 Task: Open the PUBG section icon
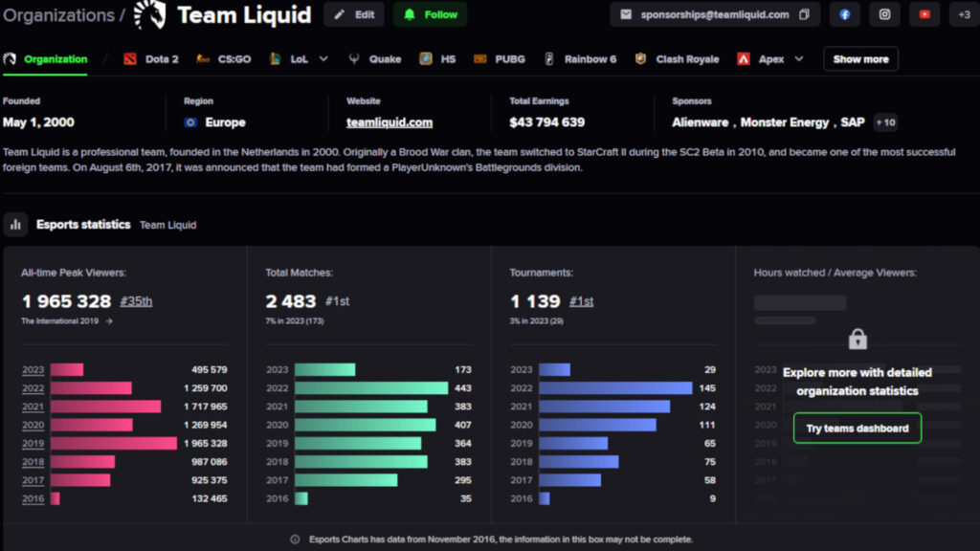(x=479, y=58)
